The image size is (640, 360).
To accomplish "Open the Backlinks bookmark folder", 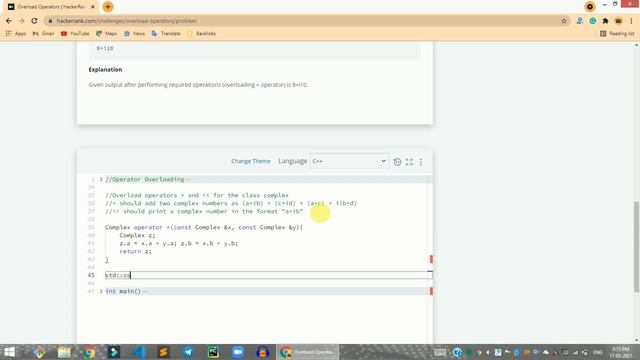I will 201,33.
